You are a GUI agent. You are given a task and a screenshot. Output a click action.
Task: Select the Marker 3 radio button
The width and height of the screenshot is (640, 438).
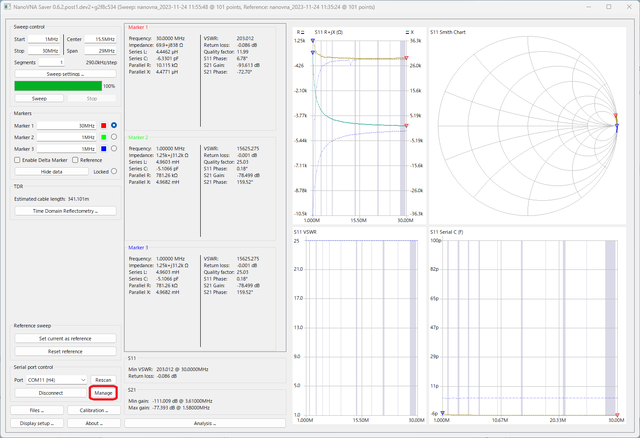tap(114, 149)
